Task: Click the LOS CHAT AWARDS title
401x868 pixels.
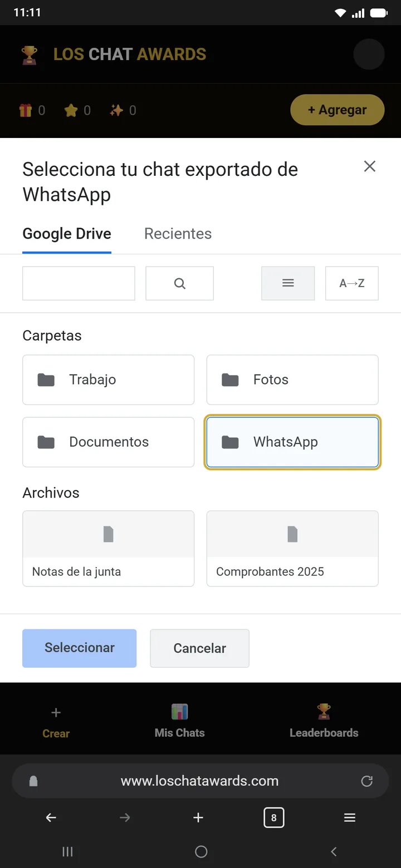Action: tap(130, 55)
